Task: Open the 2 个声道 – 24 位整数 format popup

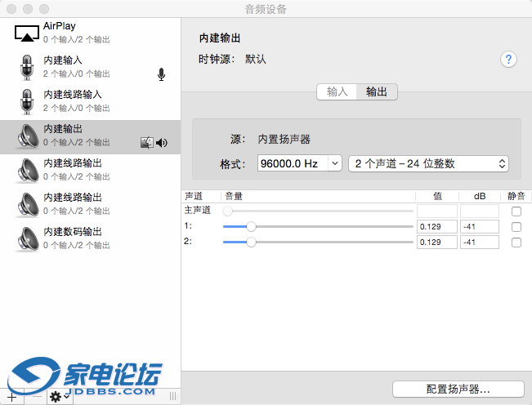Action: tap(428, 163)
